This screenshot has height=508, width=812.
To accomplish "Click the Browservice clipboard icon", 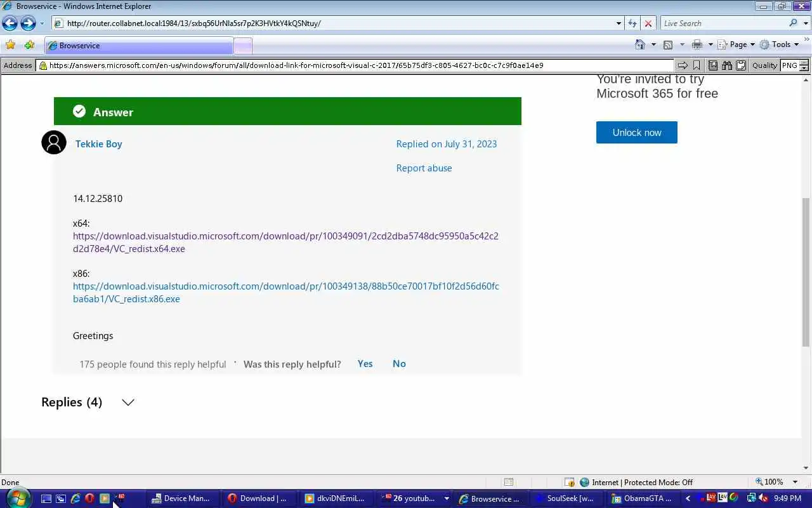I will [741, 65].
